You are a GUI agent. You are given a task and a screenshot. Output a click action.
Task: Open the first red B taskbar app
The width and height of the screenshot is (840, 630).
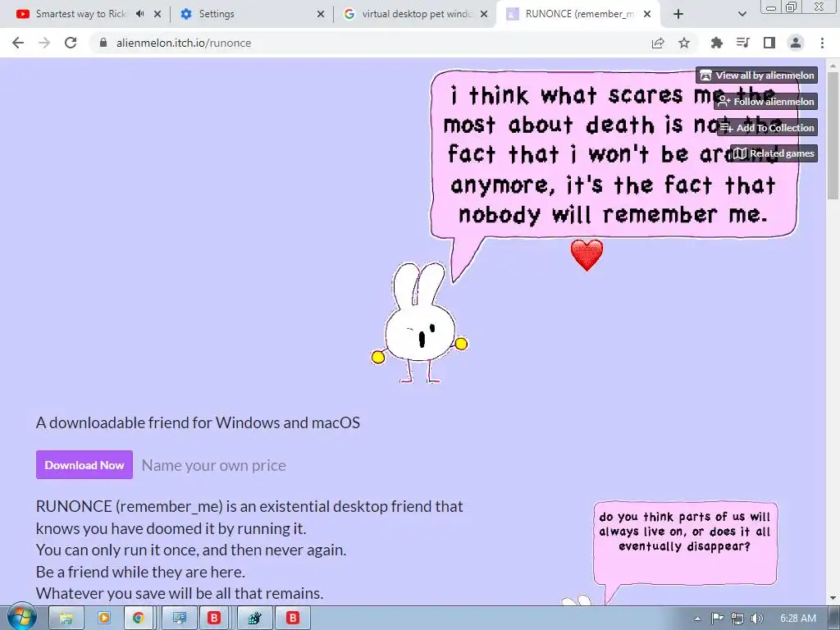[214, 619]
